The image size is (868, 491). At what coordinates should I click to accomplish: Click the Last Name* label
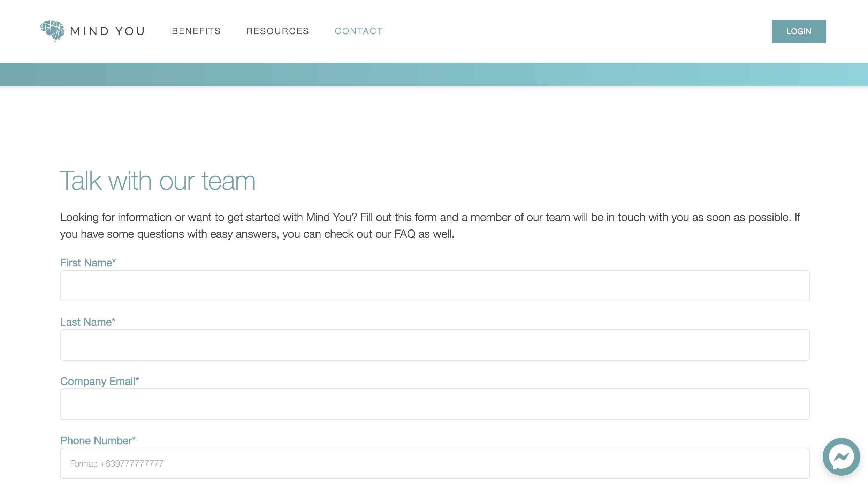(x=87, y=322)
